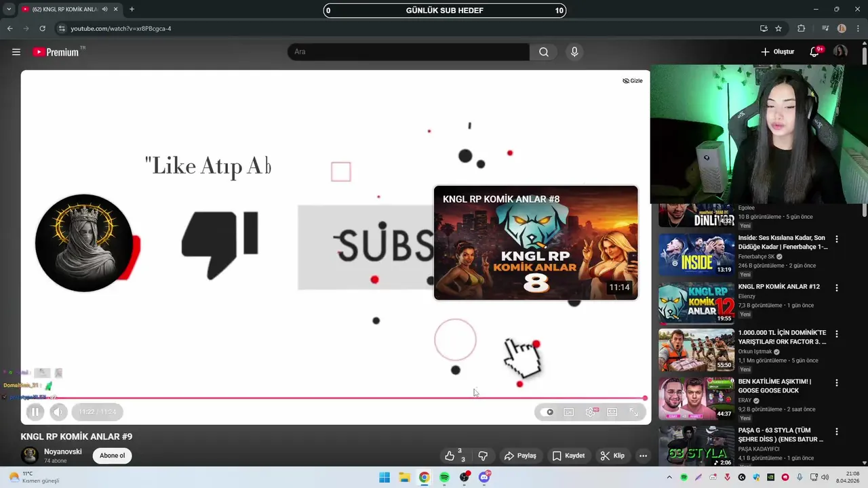Open options for Goose Goose Duck video
868x488 pixels.
point(836,383)
